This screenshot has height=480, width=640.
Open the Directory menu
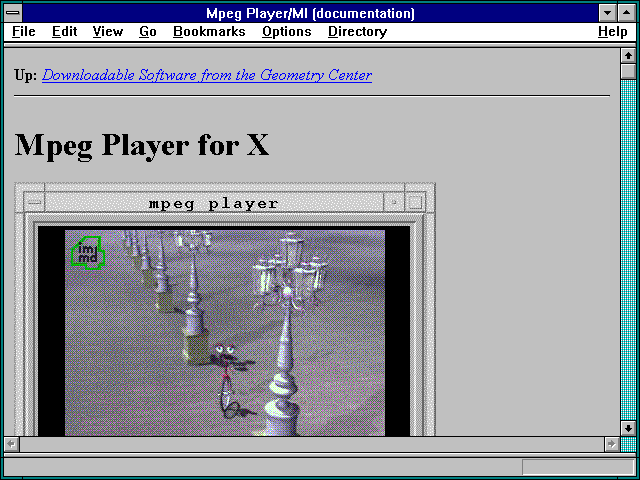click(x=358, y=32)
